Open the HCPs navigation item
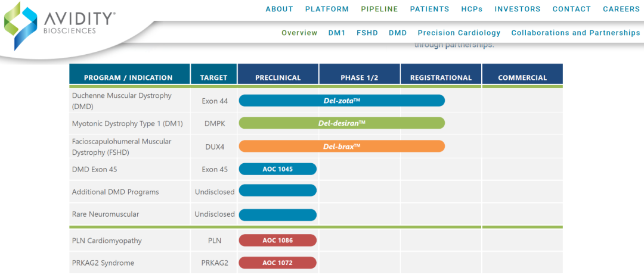The image size is (644, 274). click(472, 9)
